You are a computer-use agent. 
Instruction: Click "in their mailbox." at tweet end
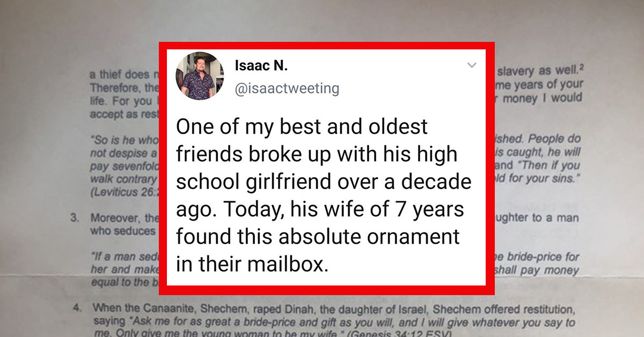pos(252,264)
